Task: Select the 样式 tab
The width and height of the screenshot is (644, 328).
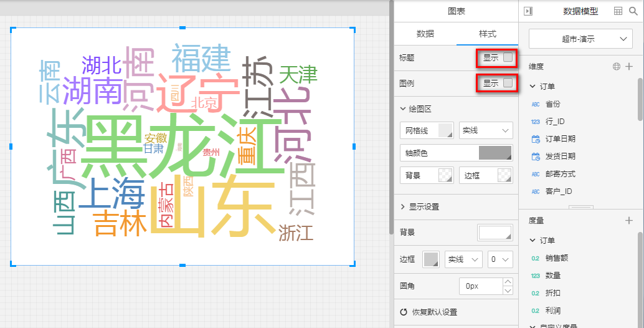Action: tap(487, 34)
